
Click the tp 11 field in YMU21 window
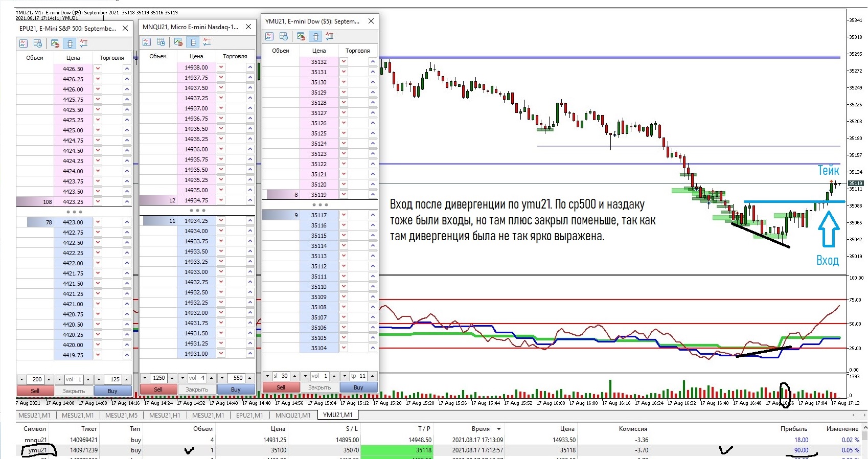359,376
